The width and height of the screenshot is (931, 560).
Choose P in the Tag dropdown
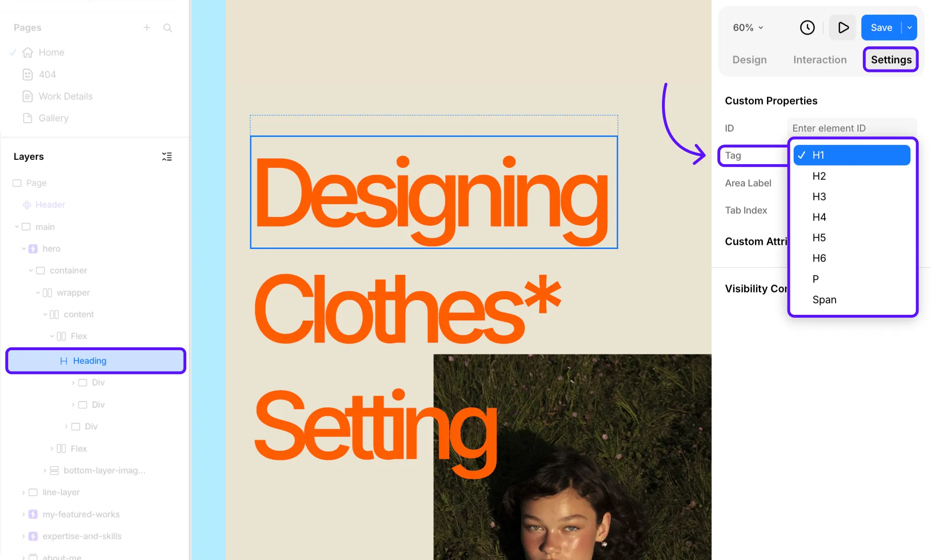[x=852, y=279]
